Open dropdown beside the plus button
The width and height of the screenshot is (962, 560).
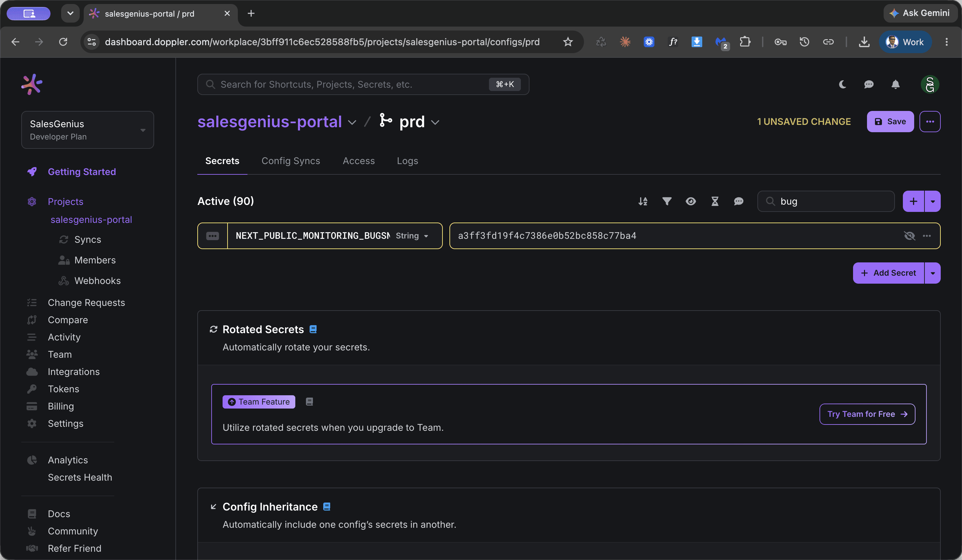[x=933, y=201]
